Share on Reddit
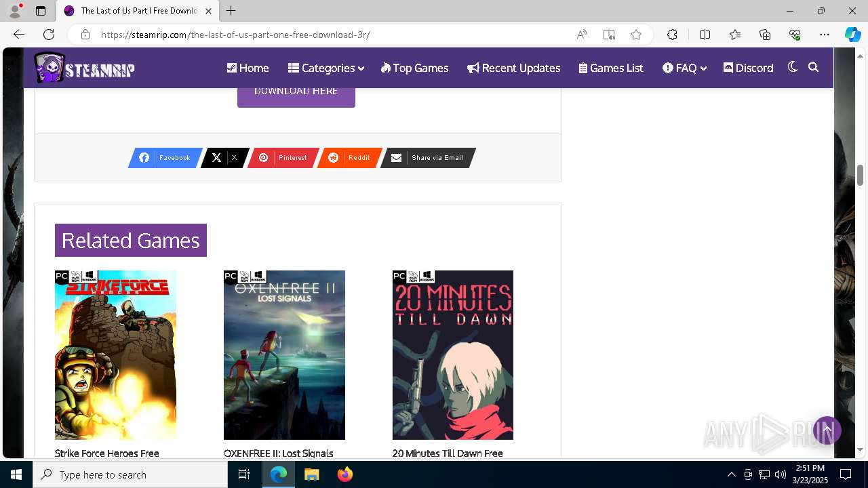The image size is (868, 488). (350, 158)
